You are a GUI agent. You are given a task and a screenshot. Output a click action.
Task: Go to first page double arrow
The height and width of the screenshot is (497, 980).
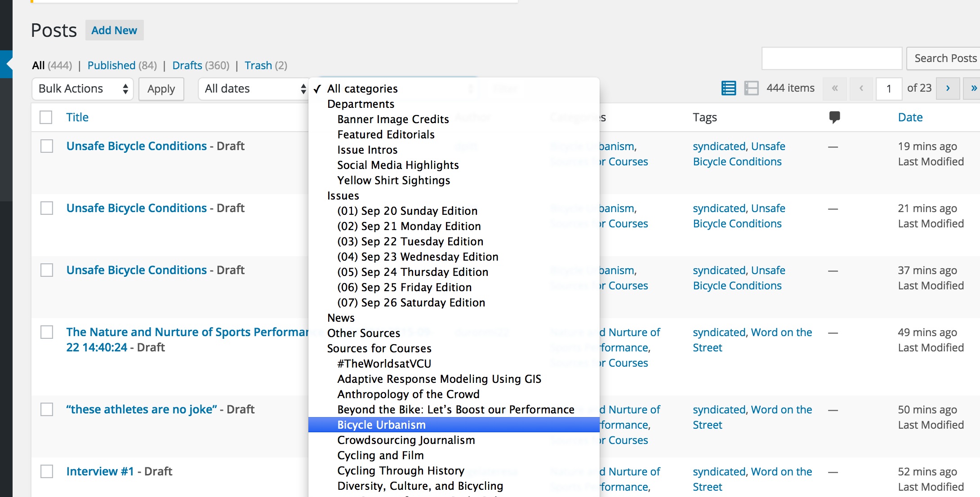835,88
